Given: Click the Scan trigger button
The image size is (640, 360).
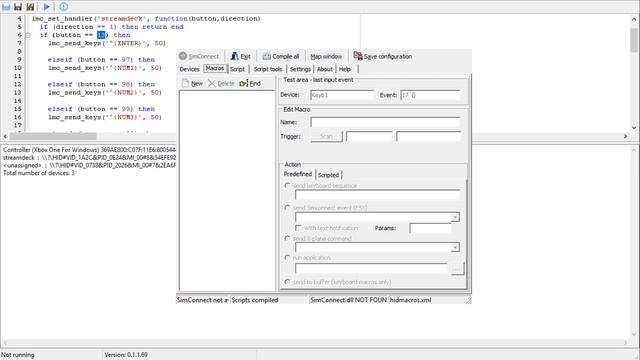Looking at the screenshot, I should (x=326, y=136).
